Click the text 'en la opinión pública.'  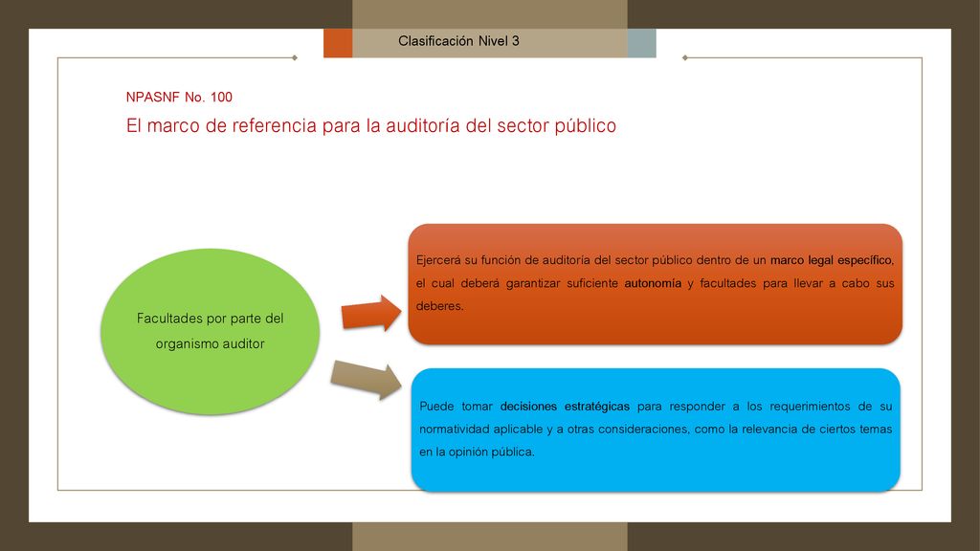(477, 452)
